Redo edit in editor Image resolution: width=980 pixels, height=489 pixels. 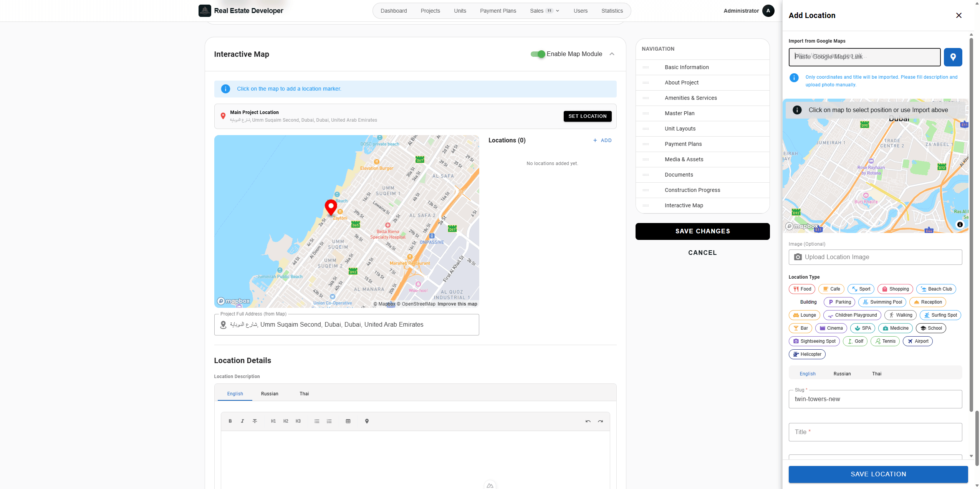pos(600,421)
